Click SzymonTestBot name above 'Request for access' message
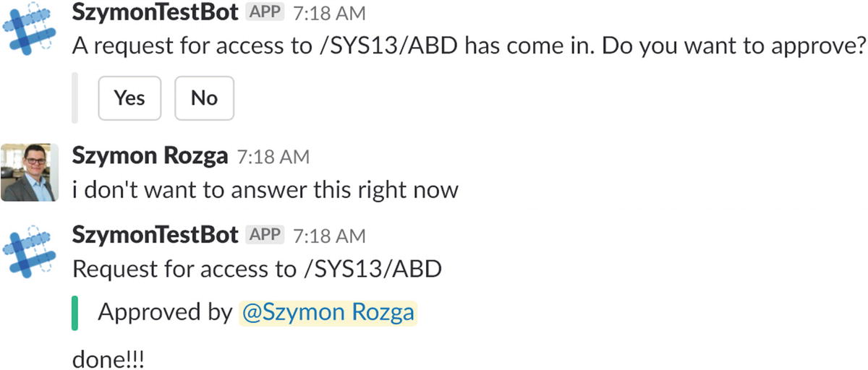 (x=155, y=235)
